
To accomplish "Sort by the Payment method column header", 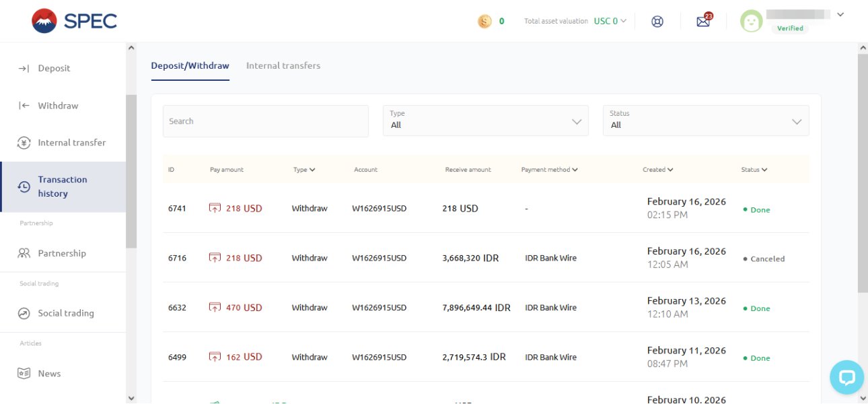I will [x=549, y=170].
